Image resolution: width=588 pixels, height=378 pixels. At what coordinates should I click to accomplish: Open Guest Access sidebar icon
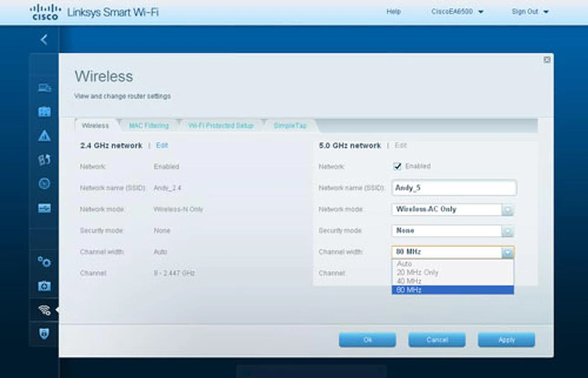point(44,112)
